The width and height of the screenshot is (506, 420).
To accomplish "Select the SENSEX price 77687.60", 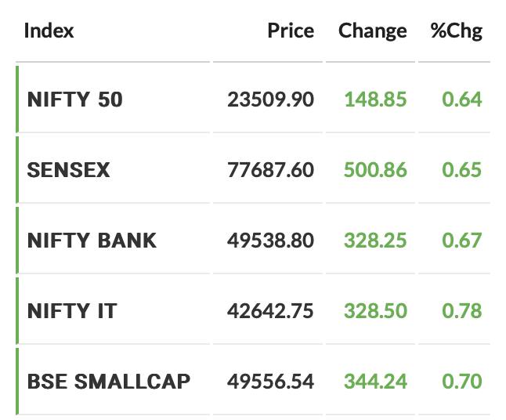I will (x=270, y=170).
